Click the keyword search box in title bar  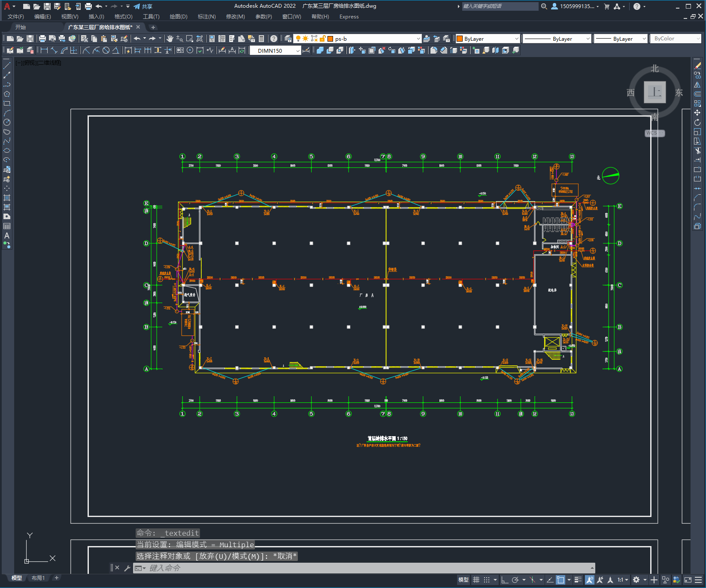click(500, 6)
